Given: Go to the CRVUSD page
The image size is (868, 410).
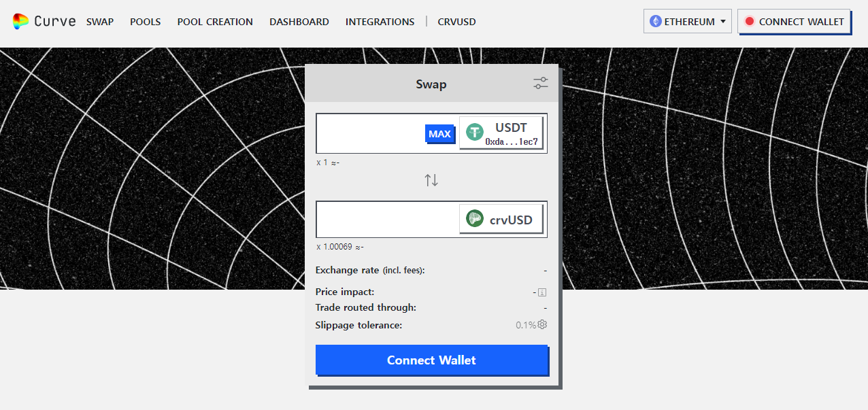Looking at the screenshot, I should click(457, 22).
